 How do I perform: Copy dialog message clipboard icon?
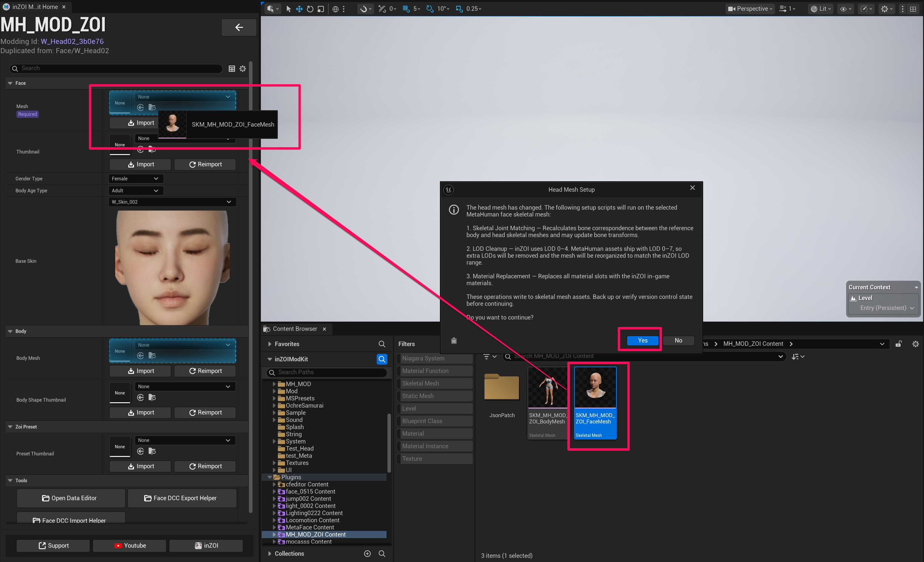pyautogui.click(x=453, y=340)
